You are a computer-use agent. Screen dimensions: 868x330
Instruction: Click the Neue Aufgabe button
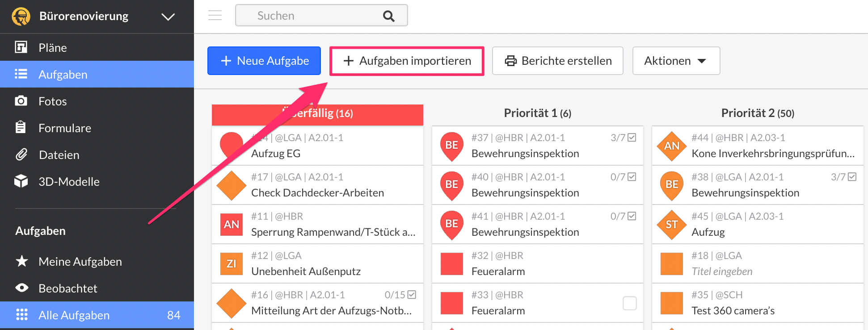pyautogui.click(x=264, y=61)
